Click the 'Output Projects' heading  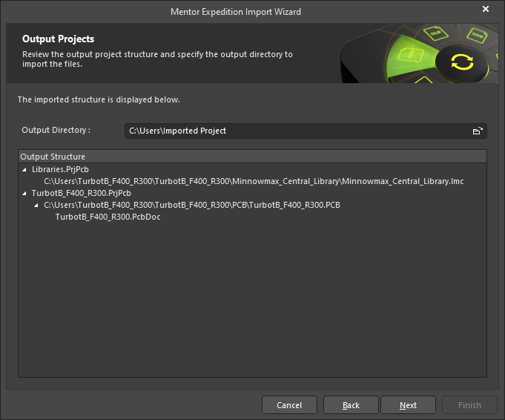(x=59, y=39)
